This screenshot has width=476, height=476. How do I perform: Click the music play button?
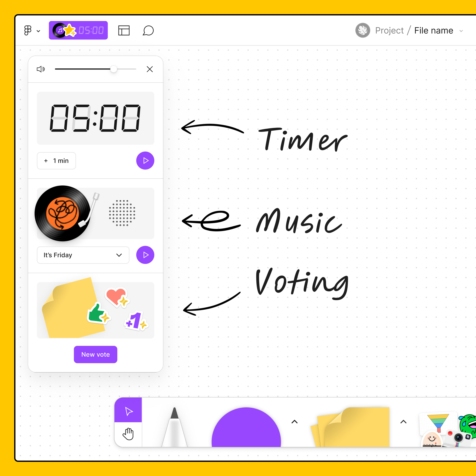pos(146,255)
